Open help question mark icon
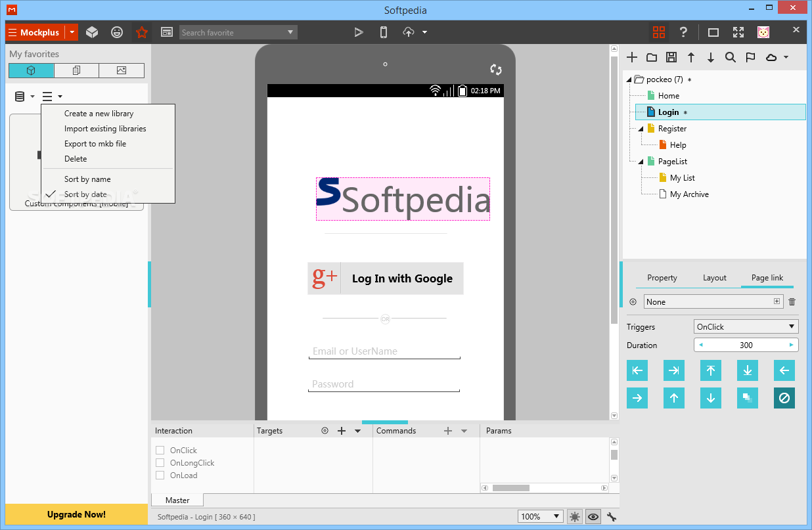The width and height of the screenshot is (812, 530). 683,32
